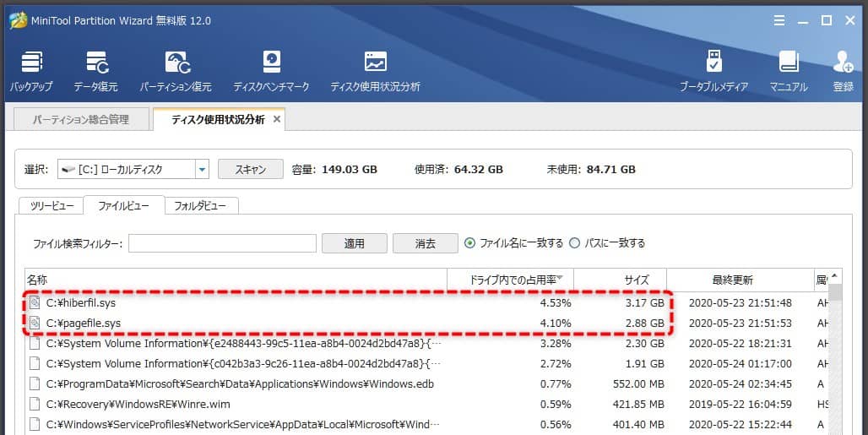Click the 登録 register icon
This screenshot has width=868, height=435.
point(843,72)
